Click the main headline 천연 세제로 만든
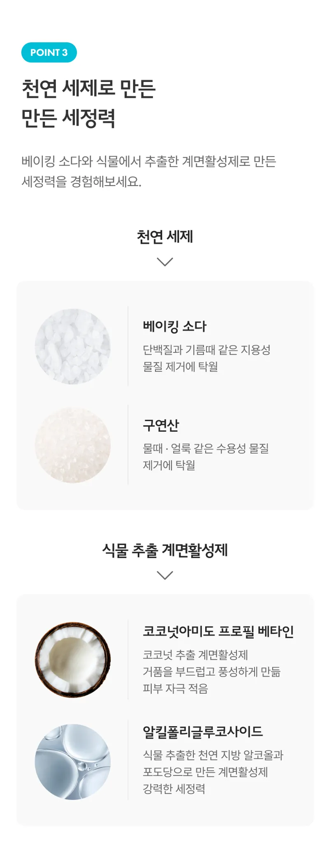Image resolution: width=329 pixels, height=868 pixels. [x=89, y=89]
